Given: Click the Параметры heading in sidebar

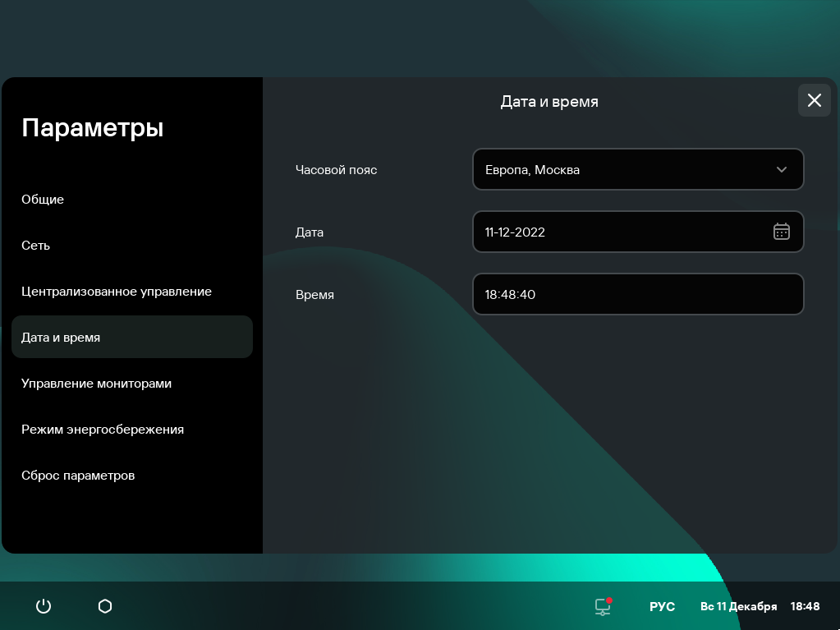Looking at the screenshot, I should click(92, 128).
